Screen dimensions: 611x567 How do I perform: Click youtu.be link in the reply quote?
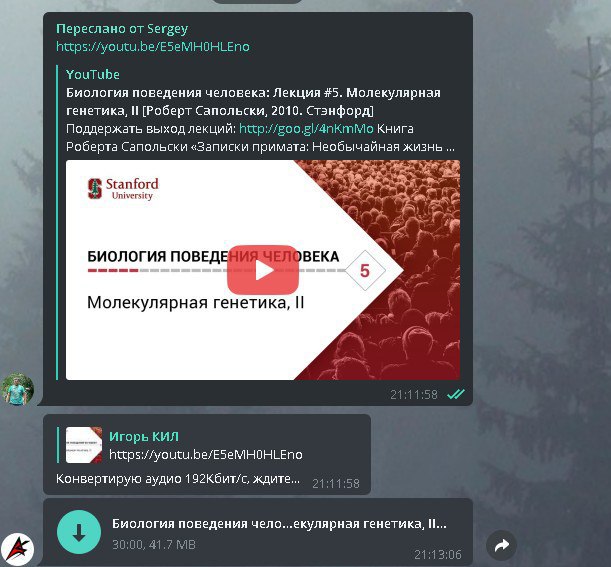[206, 454]
